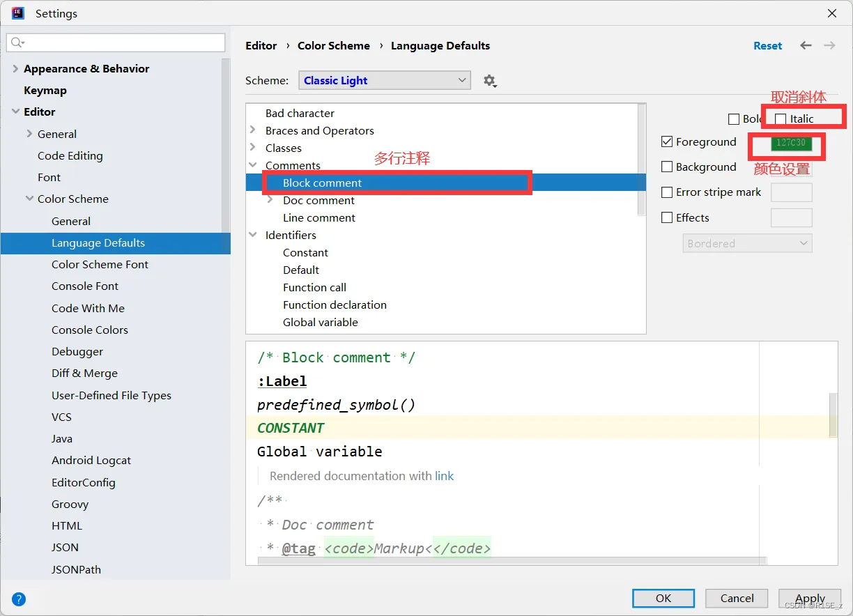Click the Reset link
Image resolution: width=853 pixels, height=616 pixels.
[768, 45]
